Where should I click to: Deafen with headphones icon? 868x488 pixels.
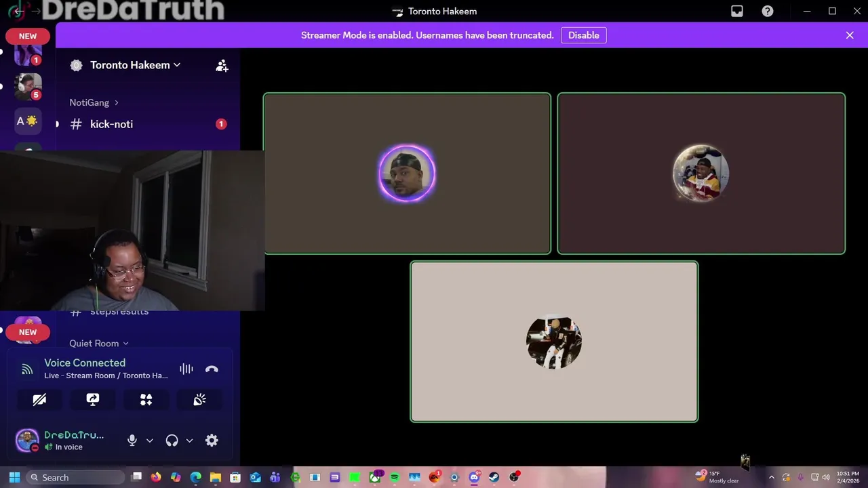(x=172, y=441)
